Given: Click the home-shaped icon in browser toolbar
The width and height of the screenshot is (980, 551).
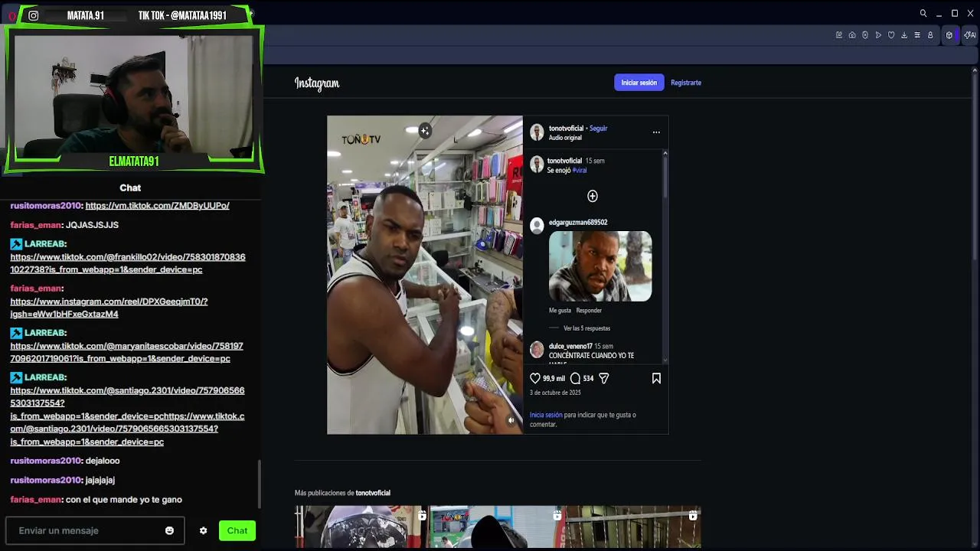Looking at the screenshot, I should pyautogui.click(x=852, y=35).
